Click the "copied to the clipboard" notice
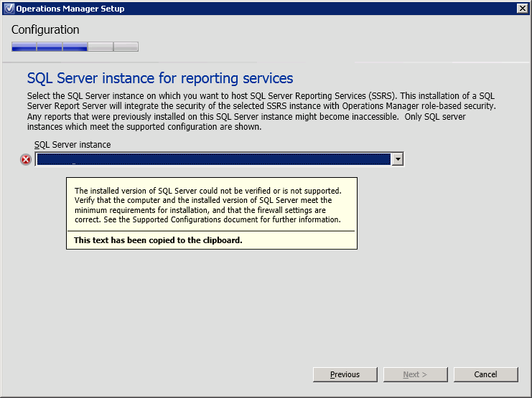532x398 pixels. click(158, 240)
